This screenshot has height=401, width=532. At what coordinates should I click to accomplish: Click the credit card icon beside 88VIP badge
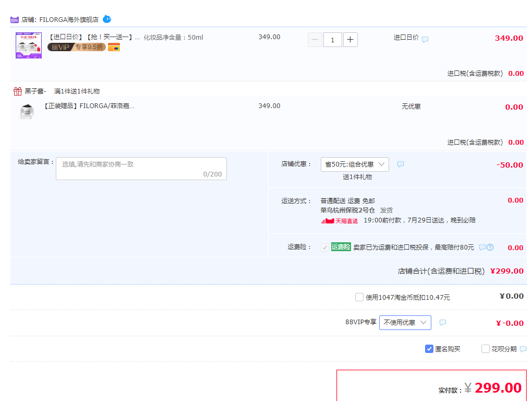(114, 47)
